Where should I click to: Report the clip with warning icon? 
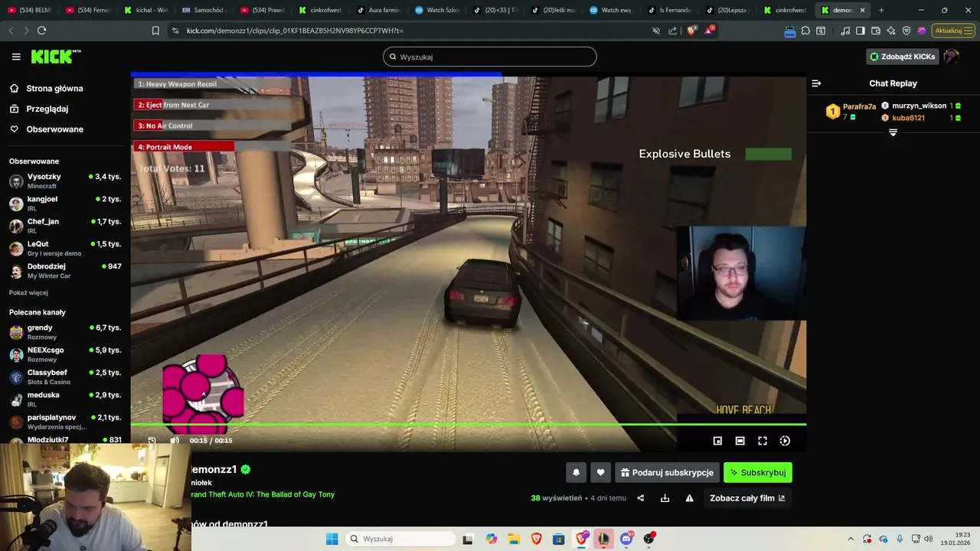tap(689, 498)
